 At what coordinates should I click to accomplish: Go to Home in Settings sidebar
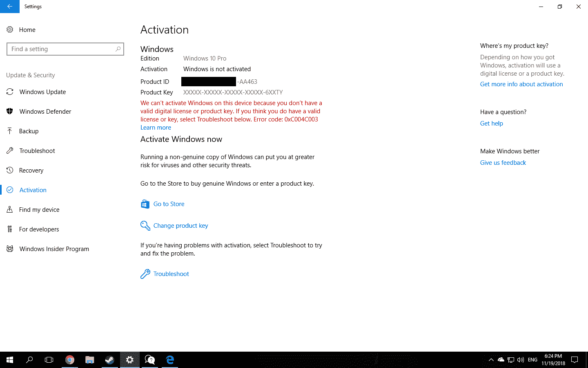click(x=27, y=29)
